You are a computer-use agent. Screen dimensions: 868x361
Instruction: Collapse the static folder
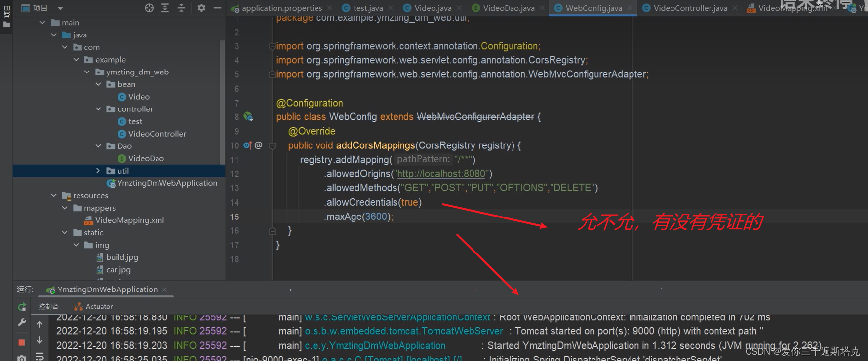[65, 232]
